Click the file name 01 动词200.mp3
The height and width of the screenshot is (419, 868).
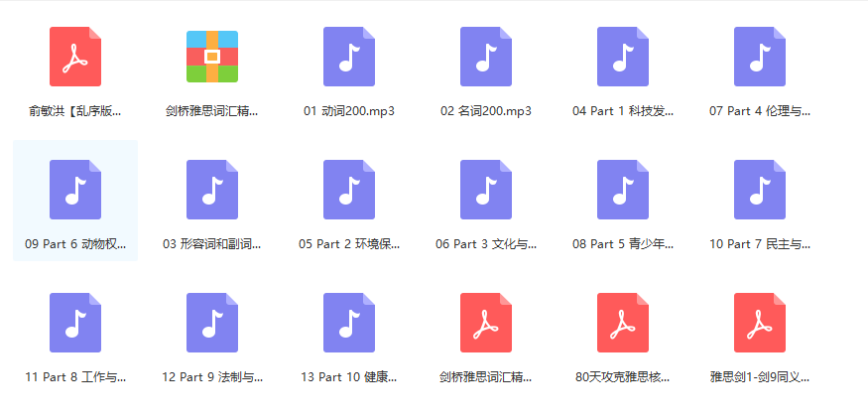(349, 111)
